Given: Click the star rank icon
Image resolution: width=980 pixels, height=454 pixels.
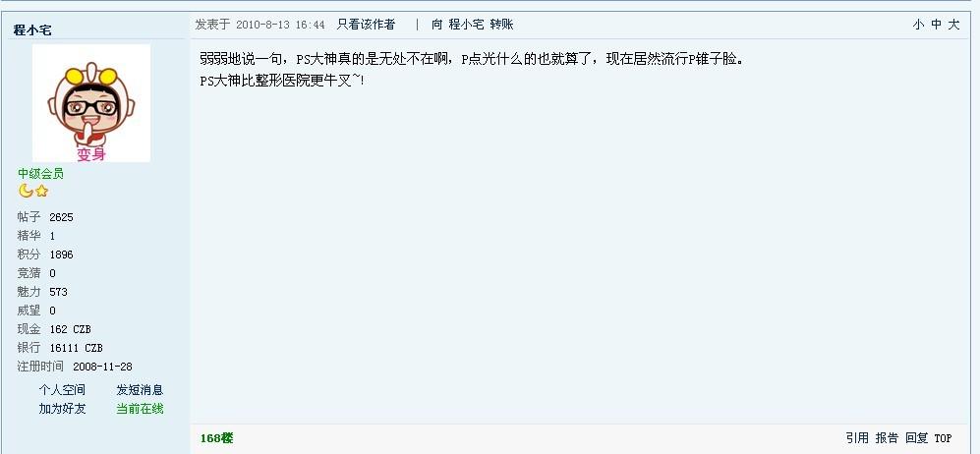Looking at the screenshot, I should coord(41,191).
